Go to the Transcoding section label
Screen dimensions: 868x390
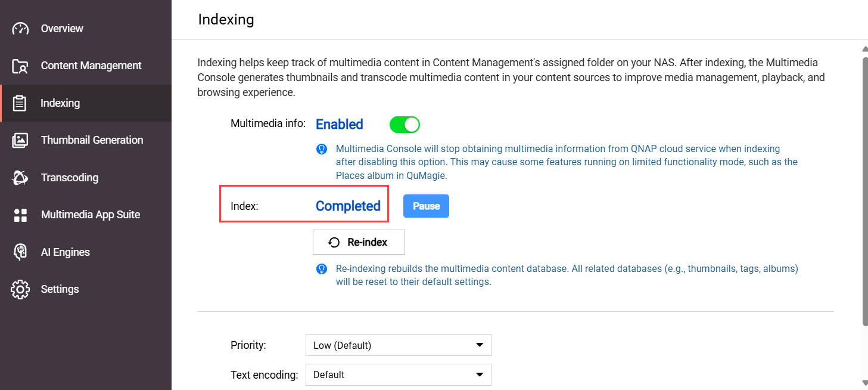70,178
